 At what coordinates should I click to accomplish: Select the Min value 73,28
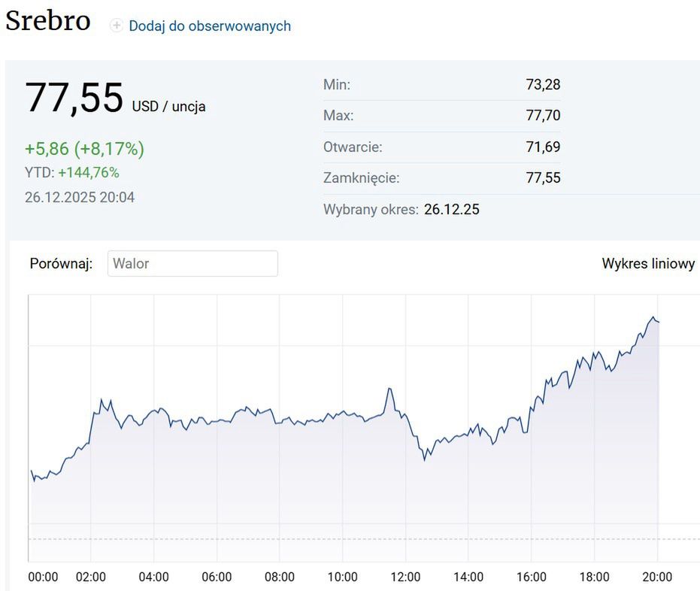[x=543, y=85]
